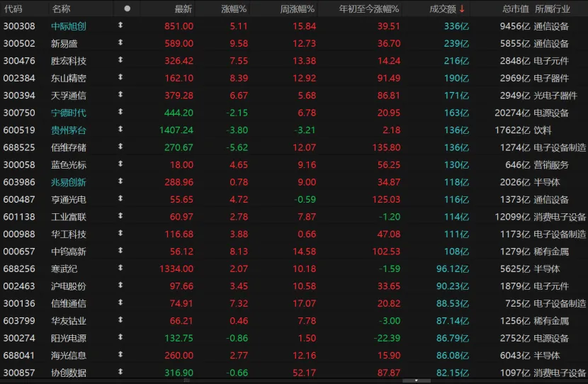Viewport: 588px width, 384px height.
Task: Click the arrow icon beside 东山精密
Action: click(x=120, y=78)
